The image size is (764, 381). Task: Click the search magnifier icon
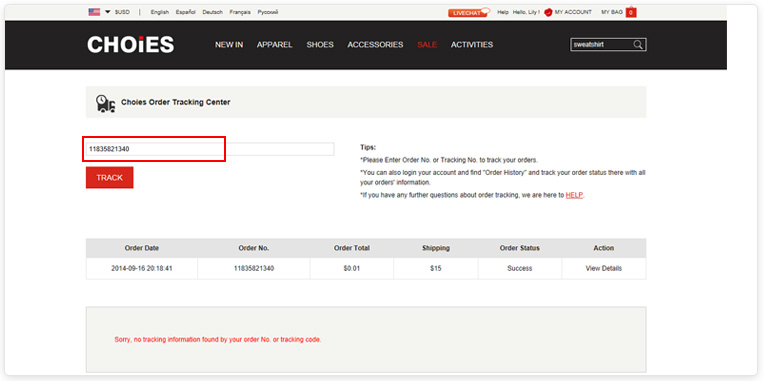pos(638,44)
